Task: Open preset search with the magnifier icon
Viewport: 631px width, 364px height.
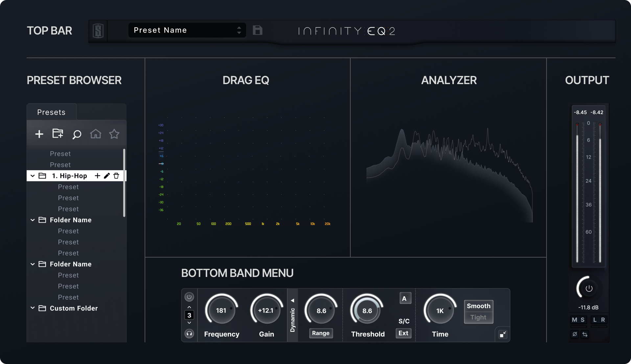Action: coord(77,134)
